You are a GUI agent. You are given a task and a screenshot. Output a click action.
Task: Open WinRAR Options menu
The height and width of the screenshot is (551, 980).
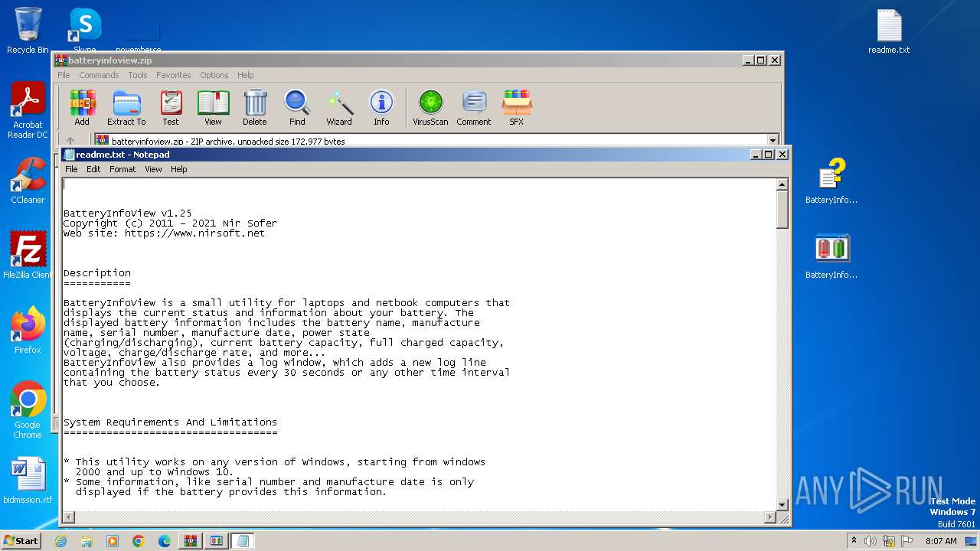[x=214, y=75]
